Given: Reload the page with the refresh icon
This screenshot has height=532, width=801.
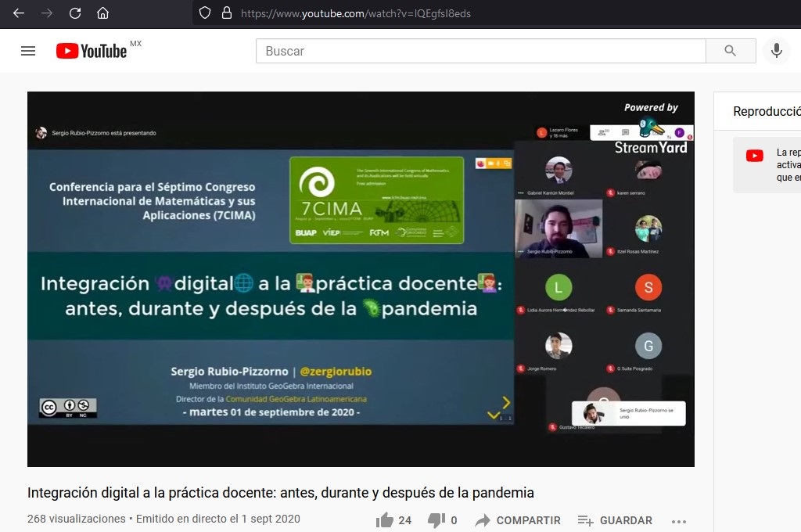Looking at the screenshot, I should tap(75, 13).
